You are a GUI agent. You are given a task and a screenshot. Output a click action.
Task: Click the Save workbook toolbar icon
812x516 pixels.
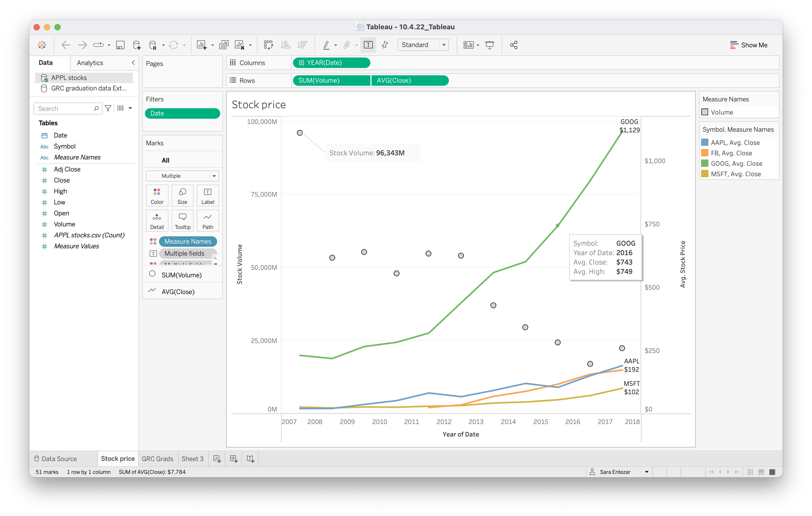pos(120,45)
